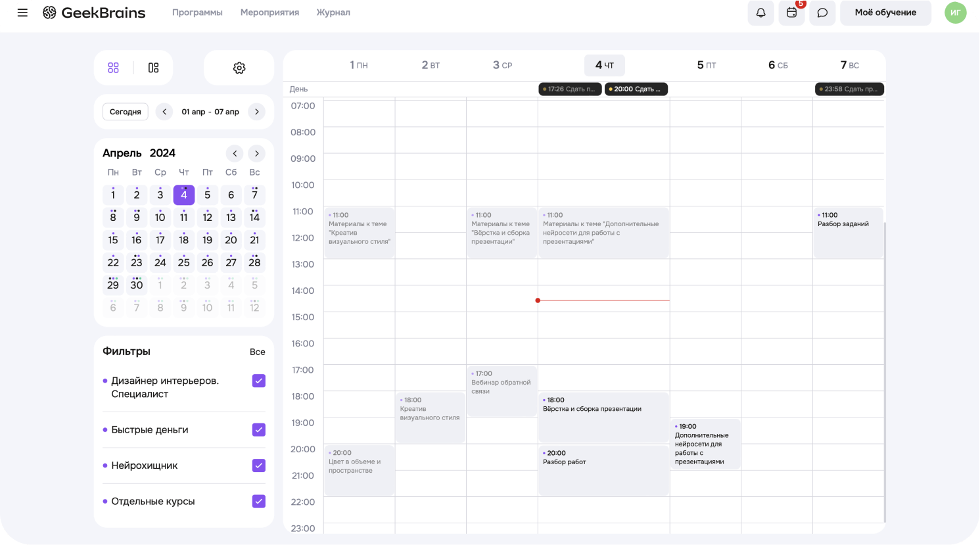Open Thursday 11:00 Дополнительные нейросети materials event

click(604, 233)
